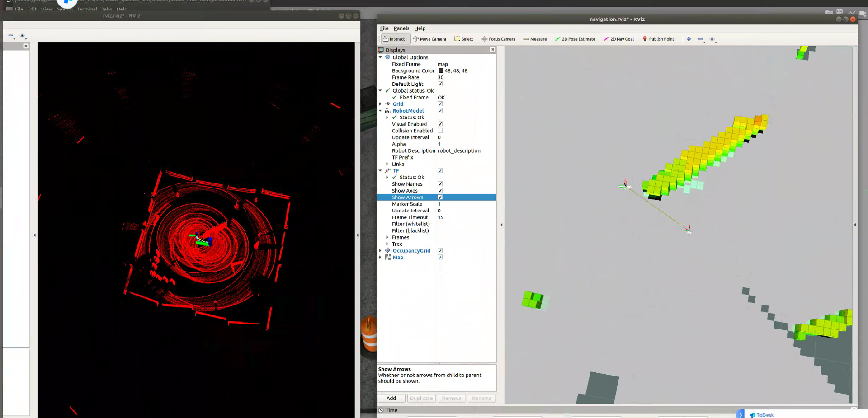Open the Terminal menu in the terminal window

coord(87,9)
